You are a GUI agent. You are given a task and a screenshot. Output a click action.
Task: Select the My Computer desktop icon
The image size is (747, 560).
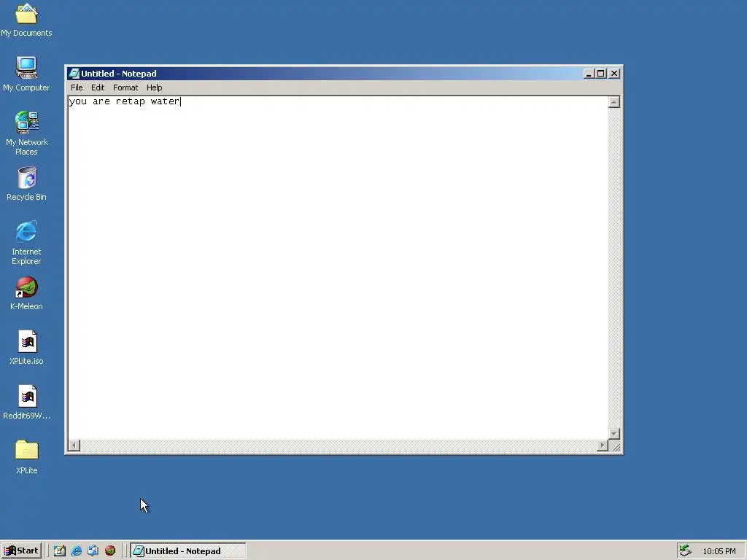[26, 74]
